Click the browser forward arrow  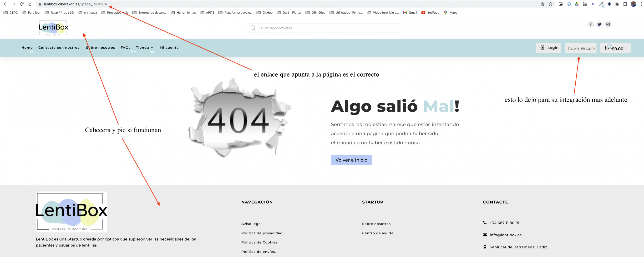pos(14,4)
